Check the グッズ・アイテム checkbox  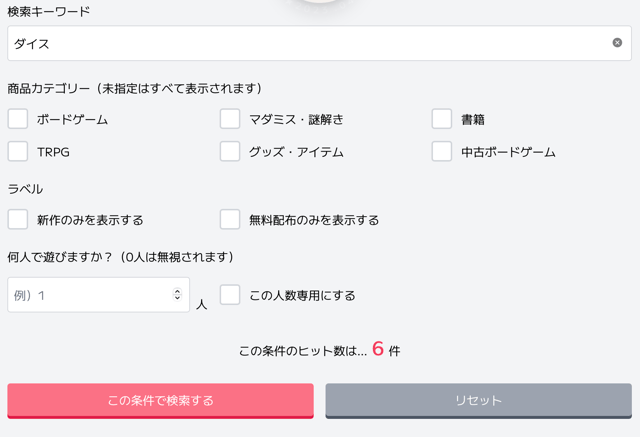230,152
